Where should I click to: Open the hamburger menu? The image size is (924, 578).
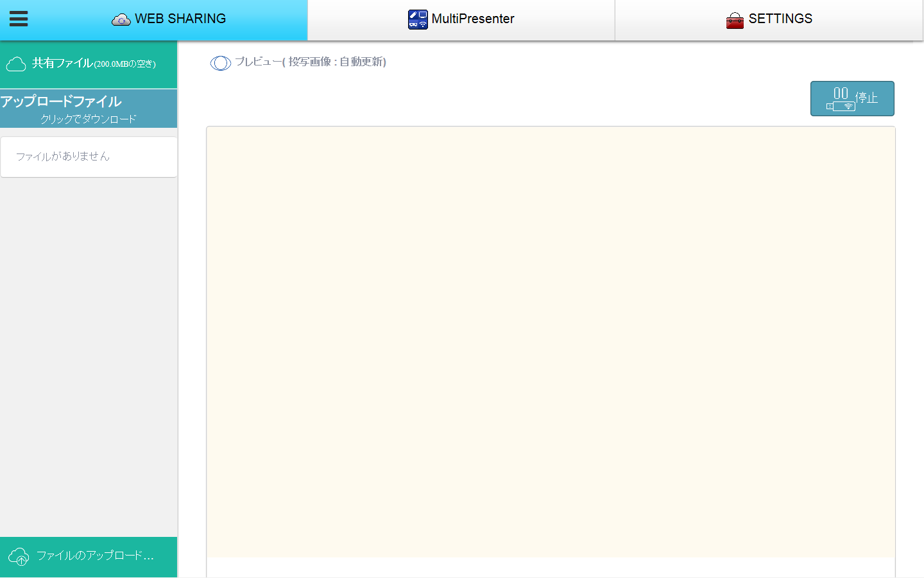19,19
